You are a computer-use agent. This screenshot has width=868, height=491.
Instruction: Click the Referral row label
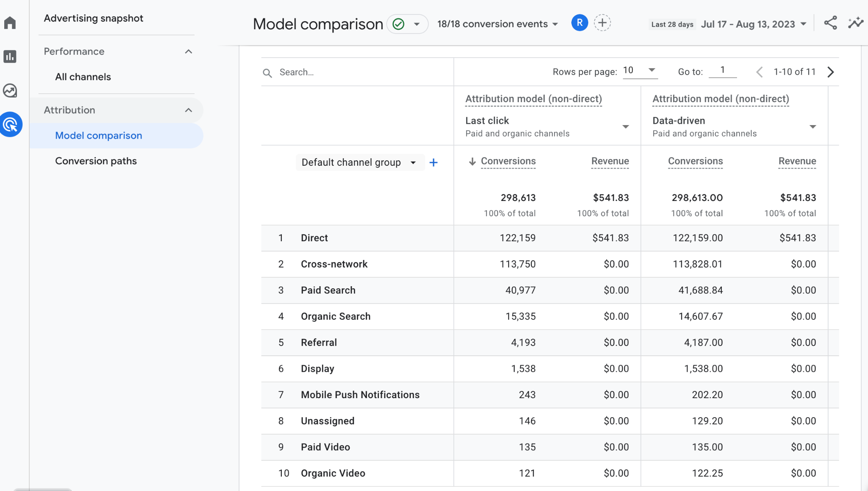pos(319,343)
